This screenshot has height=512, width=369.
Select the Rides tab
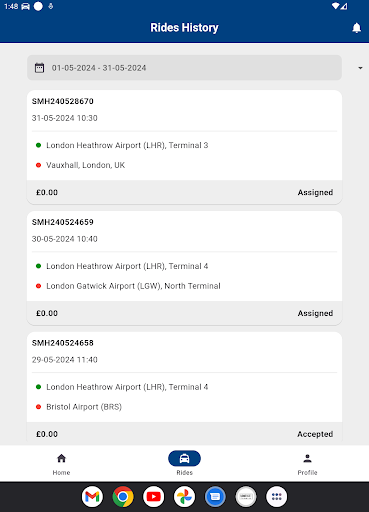pos(184,464)
